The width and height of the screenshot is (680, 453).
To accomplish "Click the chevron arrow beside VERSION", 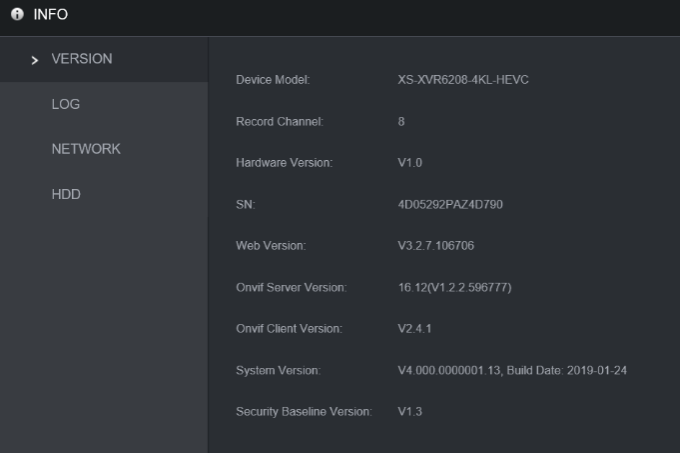I will 35,60.
